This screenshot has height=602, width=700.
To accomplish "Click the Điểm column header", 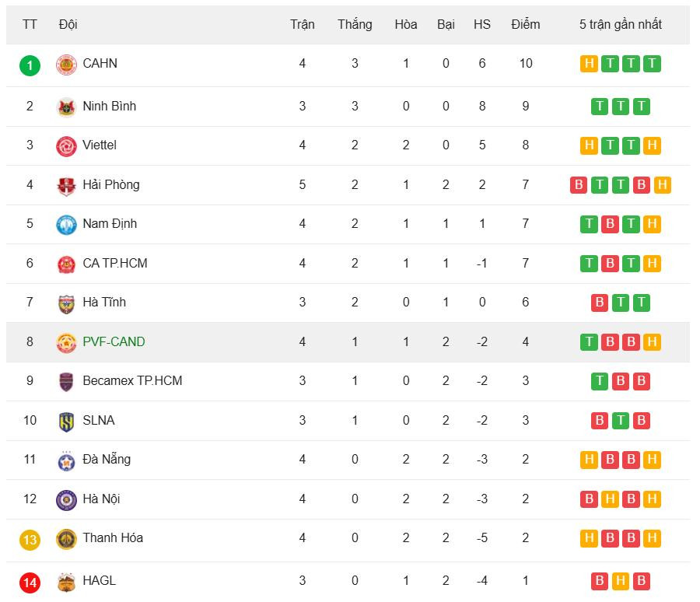I will click(x=526, y=24).
